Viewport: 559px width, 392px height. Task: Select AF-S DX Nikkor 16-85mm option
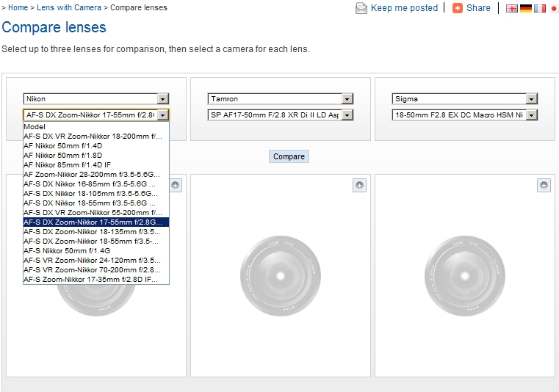(x=96, y=184)
